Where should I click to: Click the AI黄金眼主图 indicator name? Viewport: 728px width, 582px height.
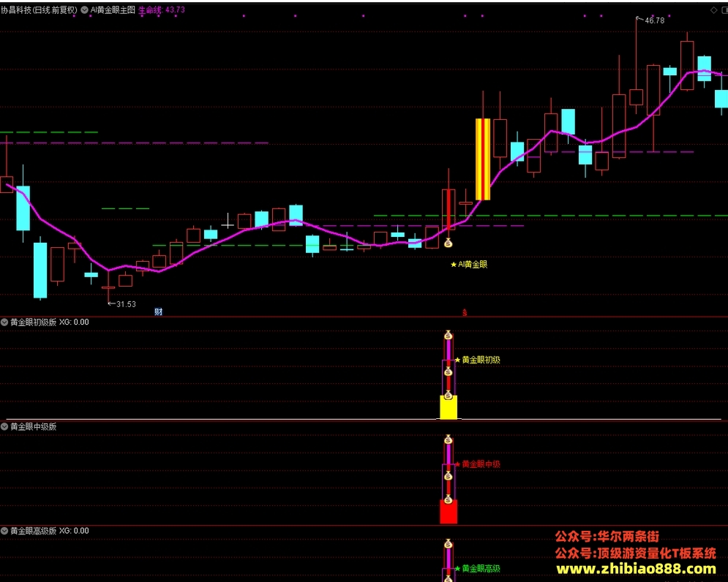coord(113,10)
